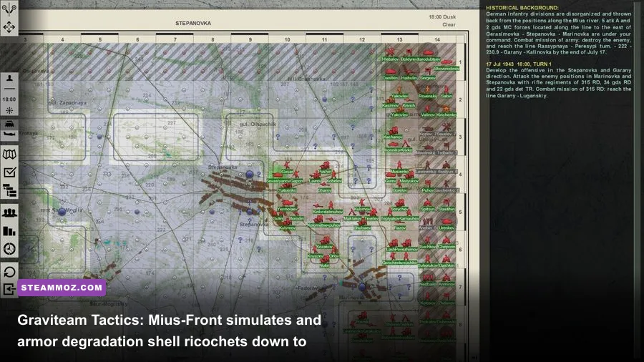Select the Sabin infantry unit
This screenshot has width=644, height=362.
[x=447, y=91]
